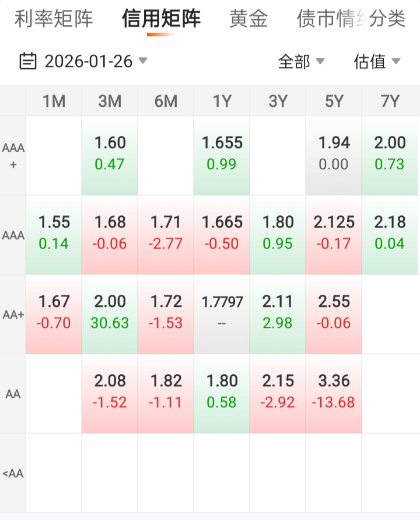
Task: Open the AAA+ 5Y gray cell 1.94
Action: pos(334,155)
